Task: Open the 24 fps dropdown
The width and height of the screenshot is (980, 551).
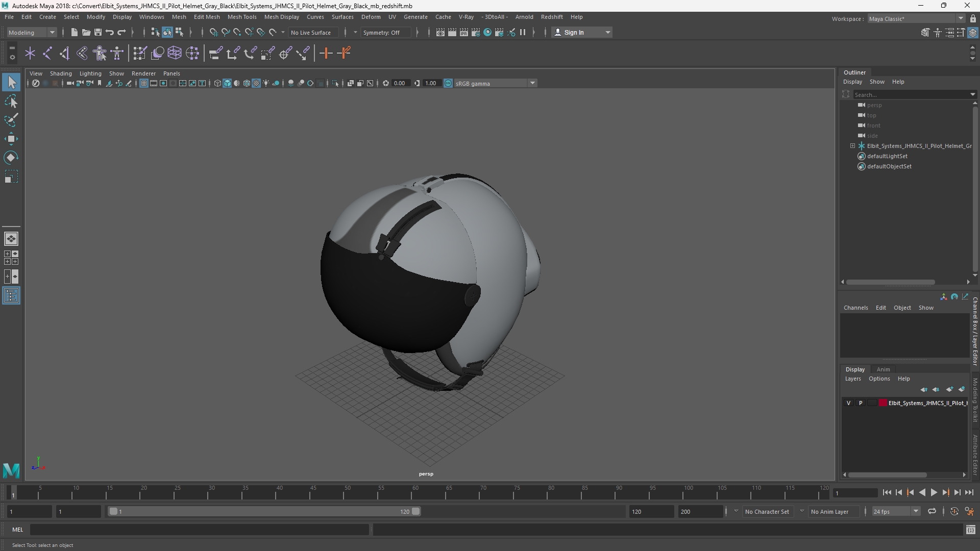Action: tap(896, 511)
